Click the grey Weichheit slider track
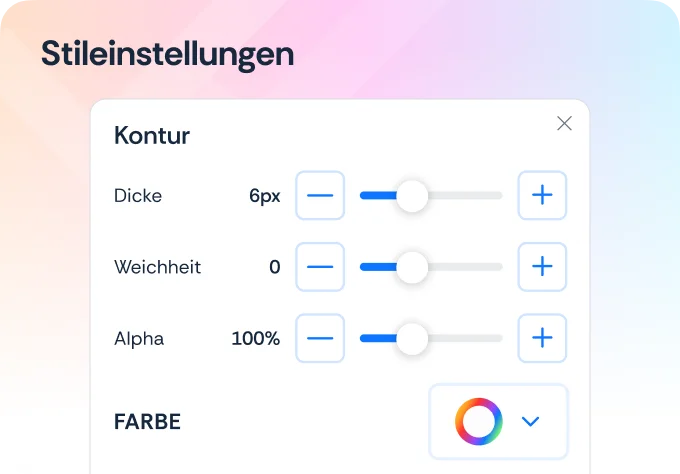This screenshot has height=474, width=680. 465,267
